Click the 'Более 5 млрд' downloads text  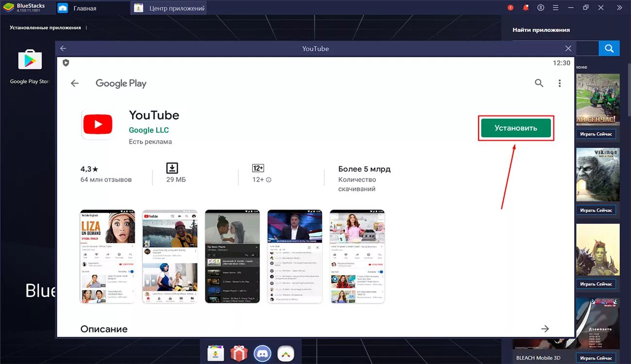365,169
